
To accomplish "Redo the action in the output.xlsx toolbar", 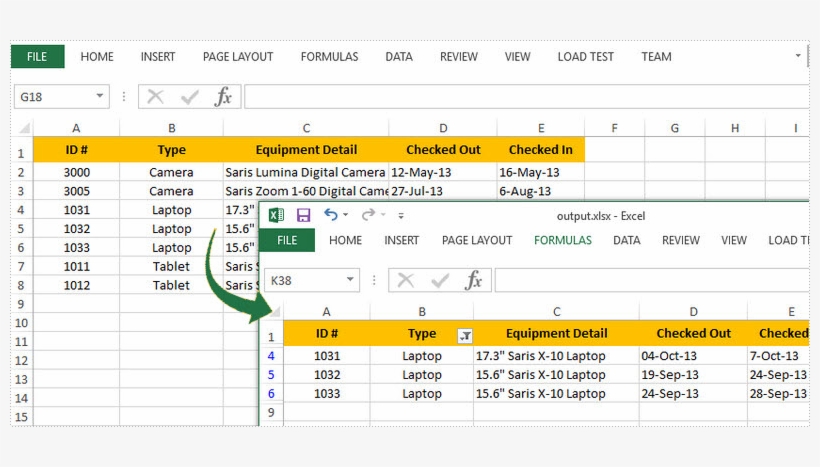I will 369,214.
